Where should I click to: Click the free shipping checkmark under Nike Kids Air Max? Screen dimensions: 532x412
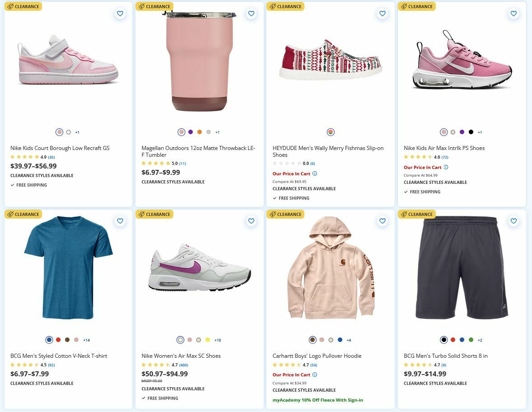click(405, 192)
